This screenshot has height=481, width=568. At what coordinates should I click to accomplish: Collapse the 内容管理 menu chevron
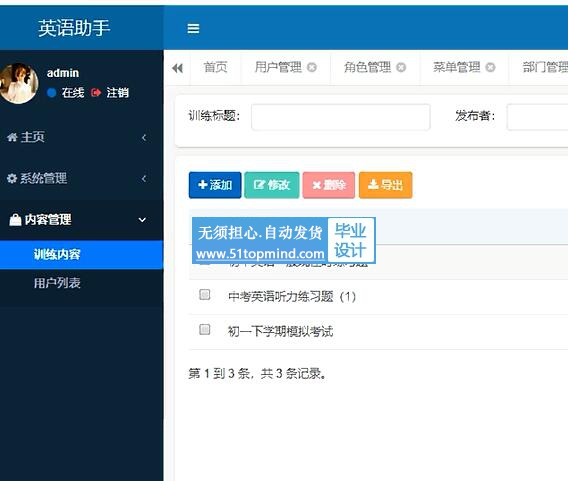pos(142,219)
